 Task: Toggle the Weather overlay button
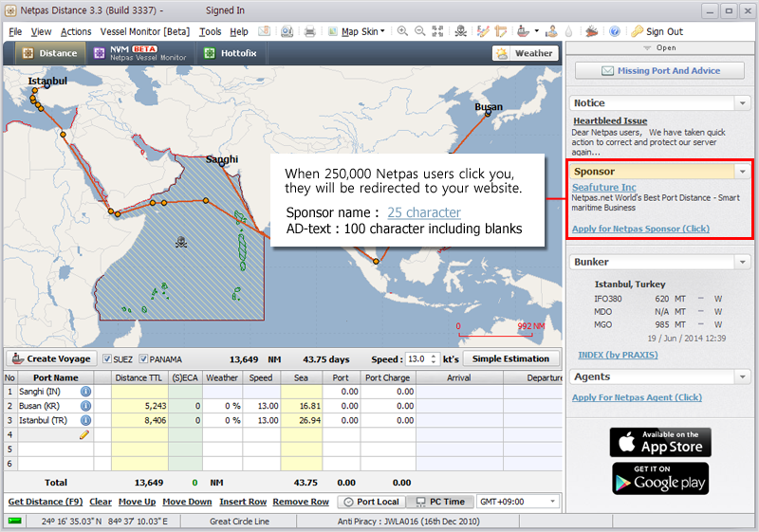click(x=526, y=53)
